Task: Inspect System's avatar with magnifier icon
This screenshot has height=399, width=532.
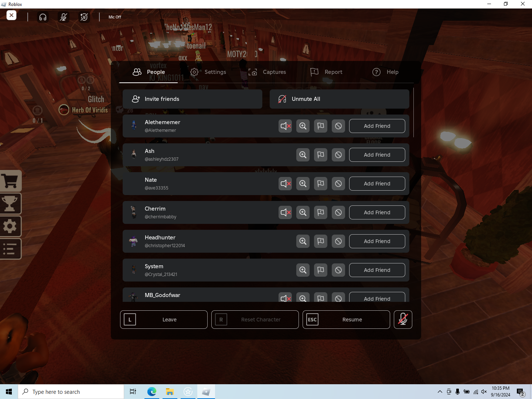Action: [x=303, y=270]
